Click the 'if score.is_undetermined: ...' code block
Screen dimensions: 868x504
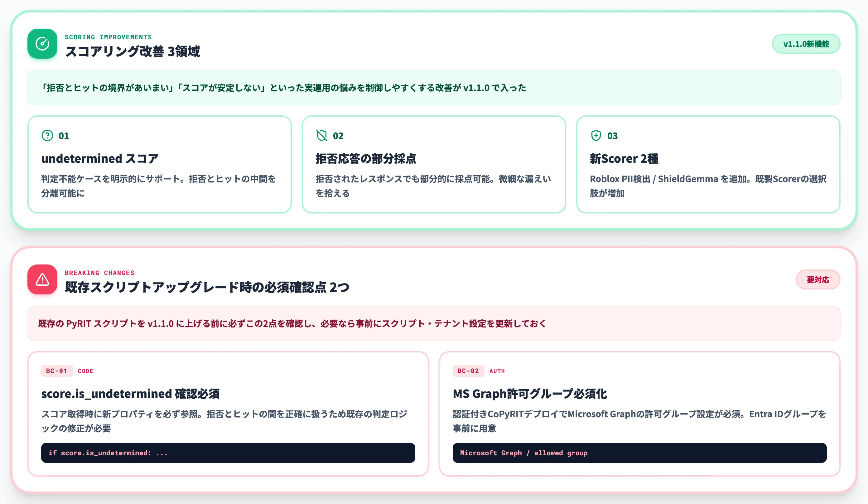click(x=228, y=453)
